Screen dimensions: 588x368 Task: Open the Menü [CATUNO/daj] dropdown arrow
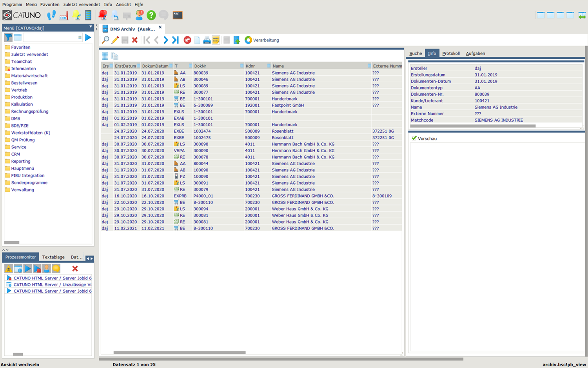pyautogui.click(x=91, y=27)
